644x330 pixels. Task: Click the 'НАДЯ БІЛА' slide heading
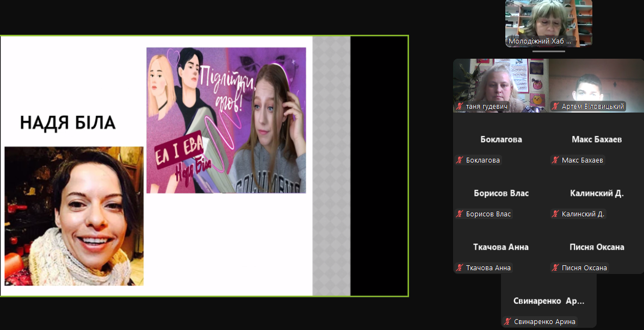68,123
